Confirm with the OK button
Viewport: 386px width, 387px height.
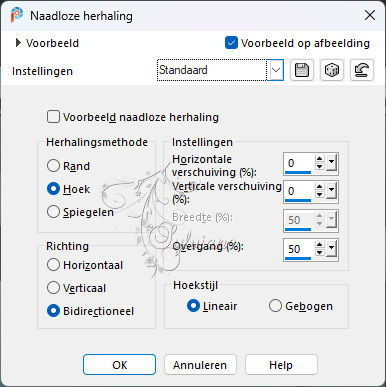click(119, 365)
